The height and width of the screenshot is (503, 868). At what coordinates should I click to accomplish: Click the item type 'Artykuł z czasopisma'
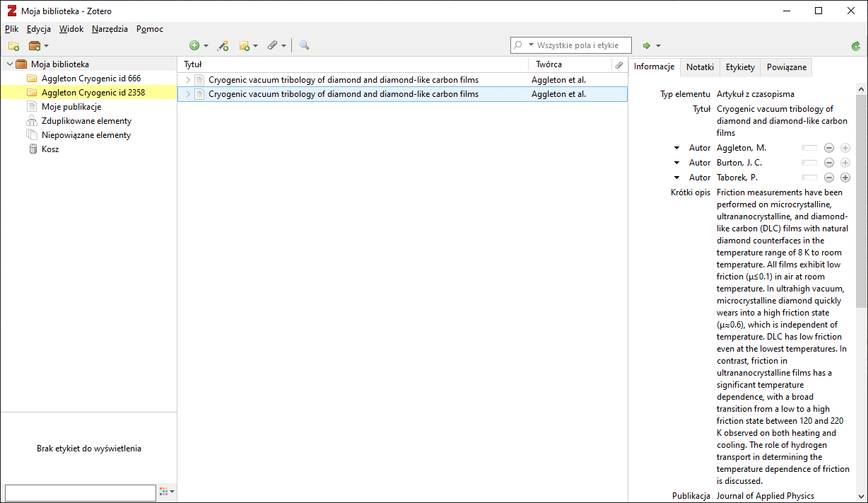[x=755, y=94]
